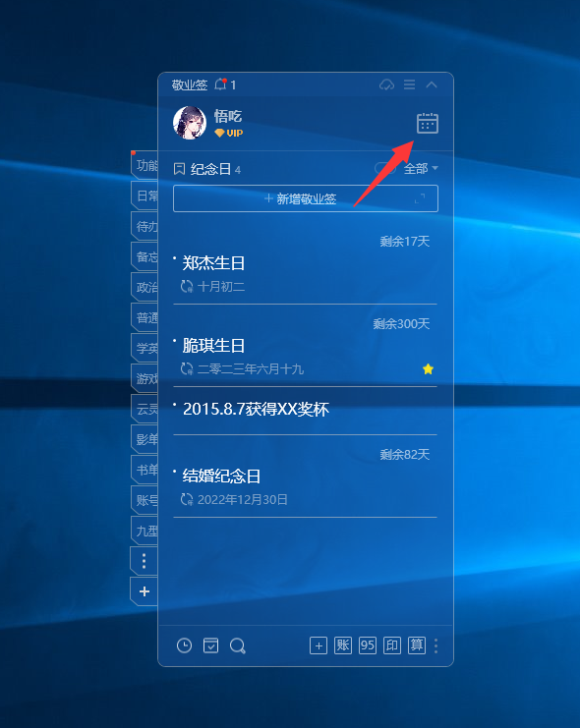The image size is (580, 728).
Task: Click the 剩余82天 countdown label
Action: (405, 454)
